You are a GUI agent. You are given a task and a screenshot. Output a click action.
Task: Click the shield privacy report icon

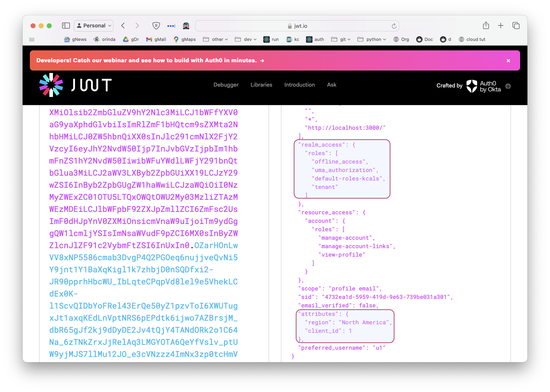(x=156, y=26)
